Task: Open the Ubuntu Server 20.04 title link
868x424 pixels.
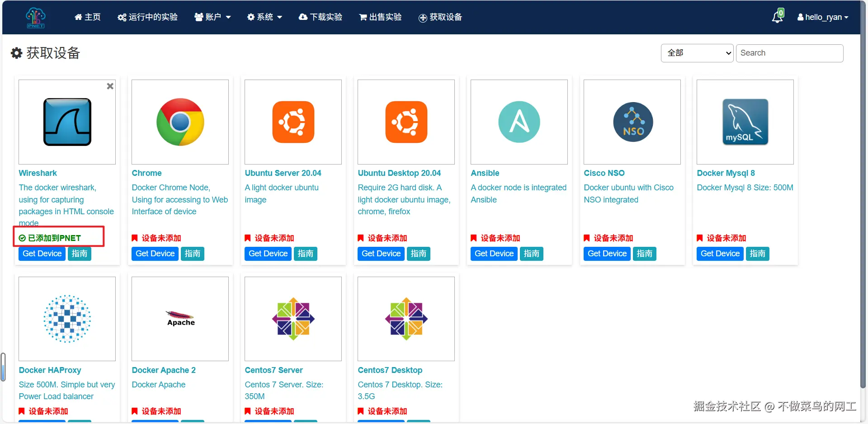Action: pyautogui.click(x=283, y=173)
